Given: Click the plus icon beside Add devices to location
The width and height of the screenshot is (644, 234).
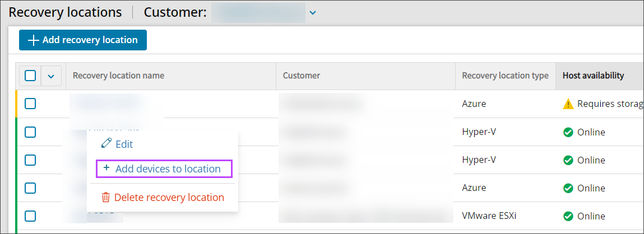Looking at the screenshot, I should (x=106, y=169).
